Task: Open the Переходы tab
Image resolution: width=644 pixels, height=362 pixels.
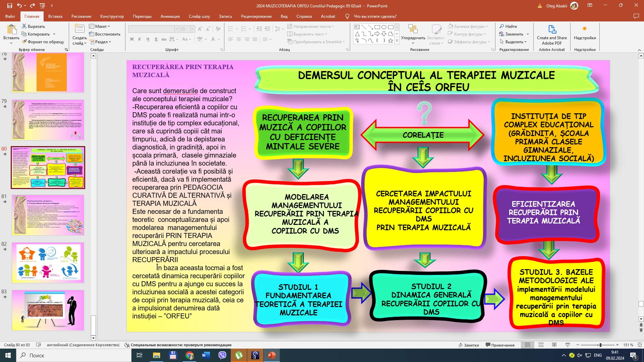Action: click(142, 16)
